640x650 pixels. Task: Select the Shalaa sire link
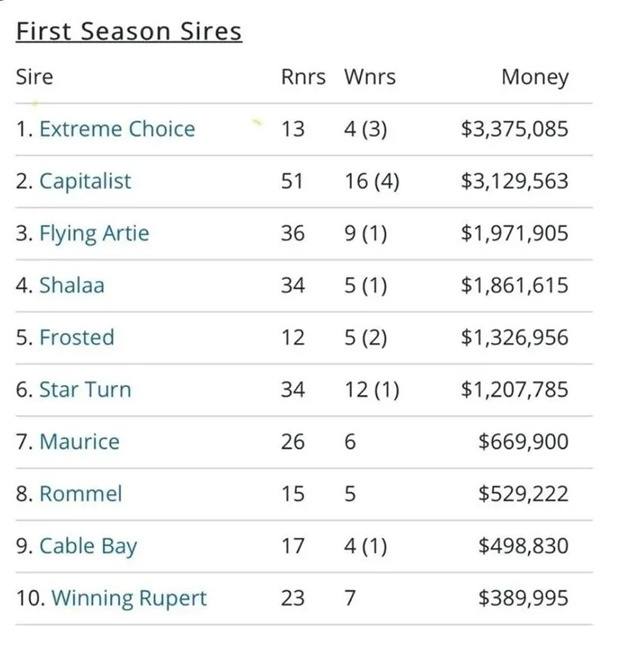[72, 285]
